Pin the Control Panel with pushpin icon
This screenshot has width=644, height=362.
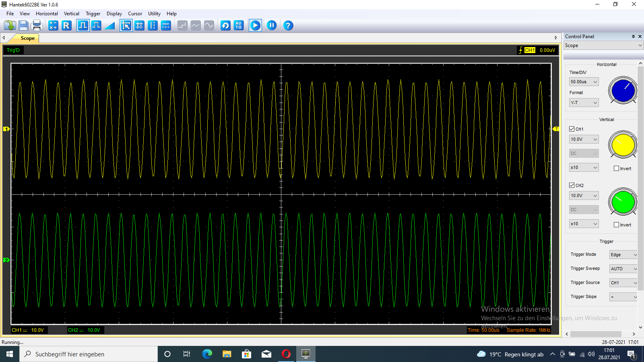pyautogui.click(x=633, y=37)
